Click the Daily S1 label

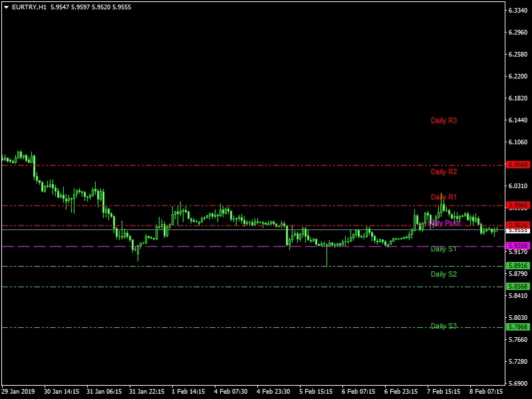444,249
